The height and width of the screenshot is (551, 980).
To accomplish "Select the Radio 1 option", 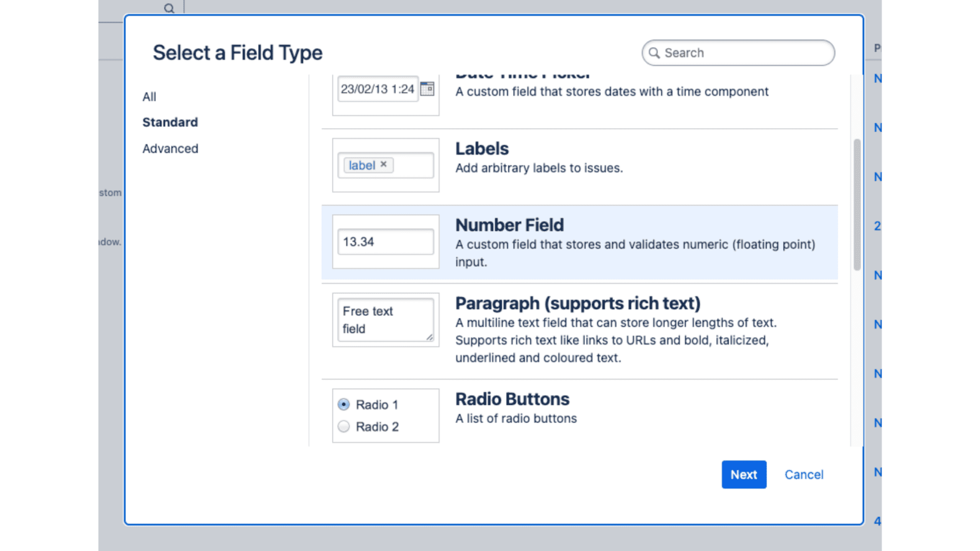I will tap(344, 404).
